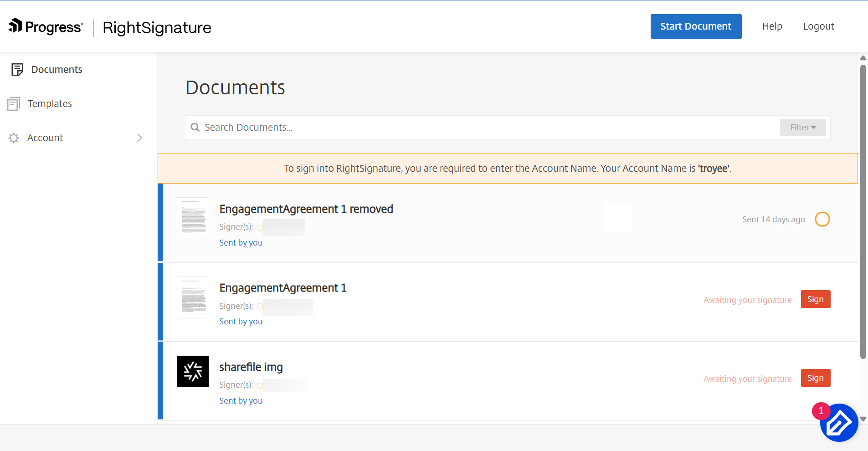This screenshot has height=451, width=868.
Task: Click pending status circle for EngagementAgreement 1 removed
Action: 822,219
